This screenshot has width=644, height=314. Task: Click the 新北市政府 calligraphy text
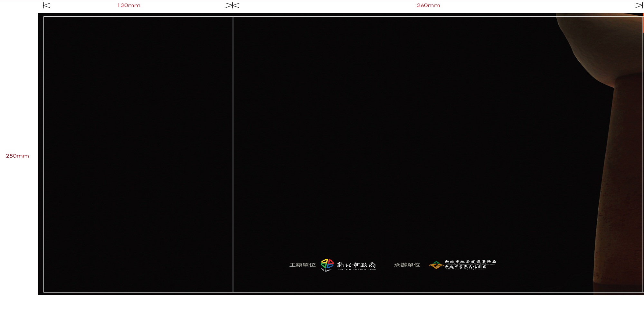(x=356, y=264)
